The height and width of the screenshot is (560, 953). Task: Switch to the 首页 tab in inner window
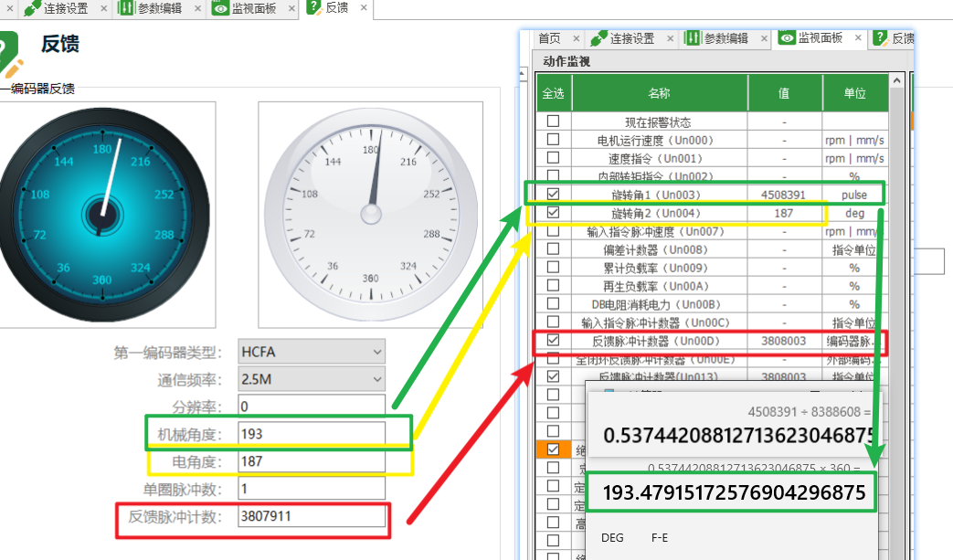(x=549, y=38)
